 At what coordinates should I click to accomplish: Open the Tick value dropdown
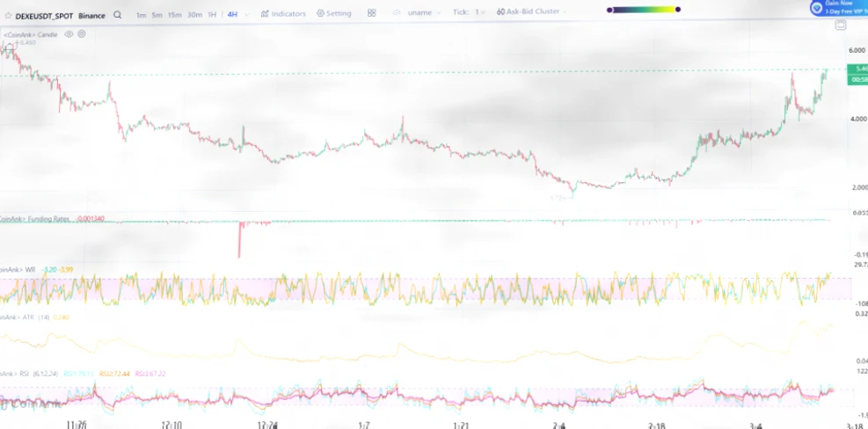pyautogui.click(x=480, y=12)
